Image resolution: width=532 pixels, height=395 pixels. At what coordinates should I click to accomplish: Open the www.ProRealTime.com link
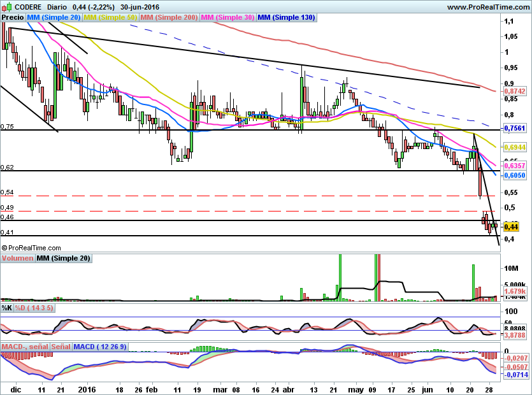click(487, 7)
